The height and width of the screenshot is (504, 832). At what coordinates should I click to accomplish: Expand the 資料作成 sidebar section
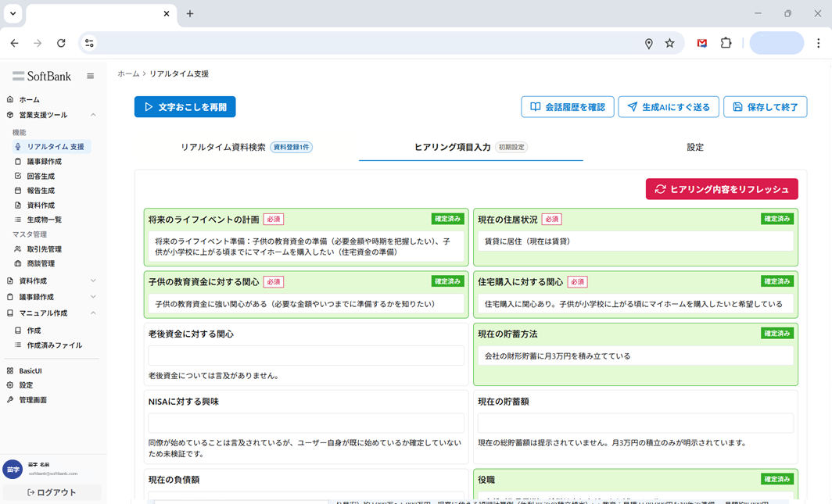[x=93, y=281]
